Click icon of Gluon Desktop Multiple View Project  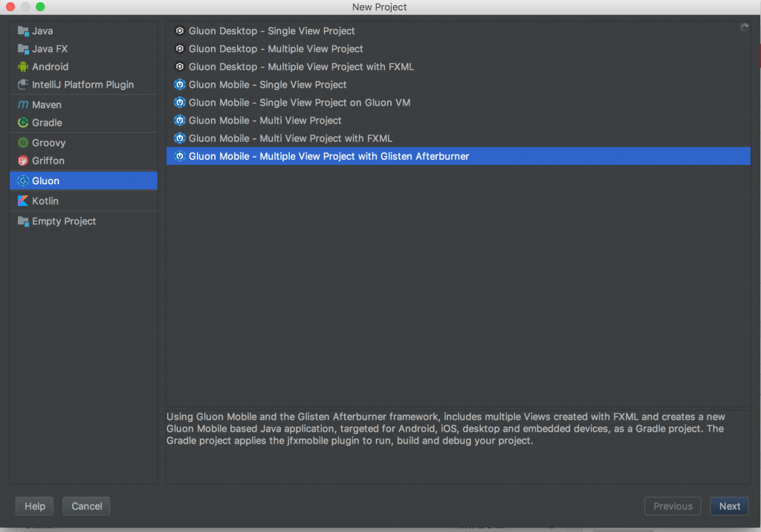pyautogui.click(x=180, y=49)
